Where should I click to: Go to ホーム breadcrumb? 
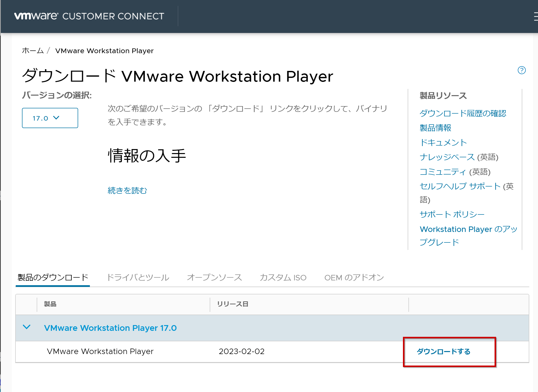tap(33, 51)
